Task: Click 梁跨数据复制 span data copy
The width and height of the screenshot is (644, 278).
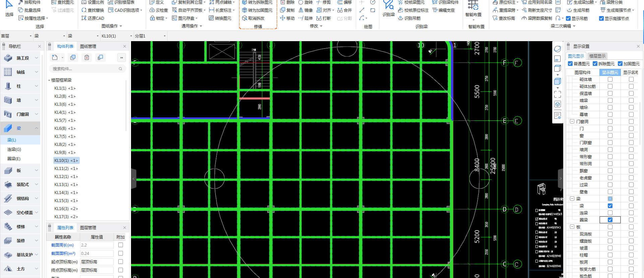Action: tap(537, 18)
